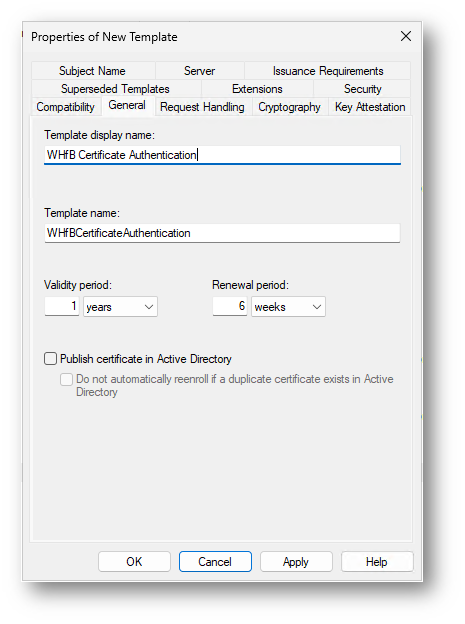Switch to the Security tab

pyautogui.click(x=362, y=89)
